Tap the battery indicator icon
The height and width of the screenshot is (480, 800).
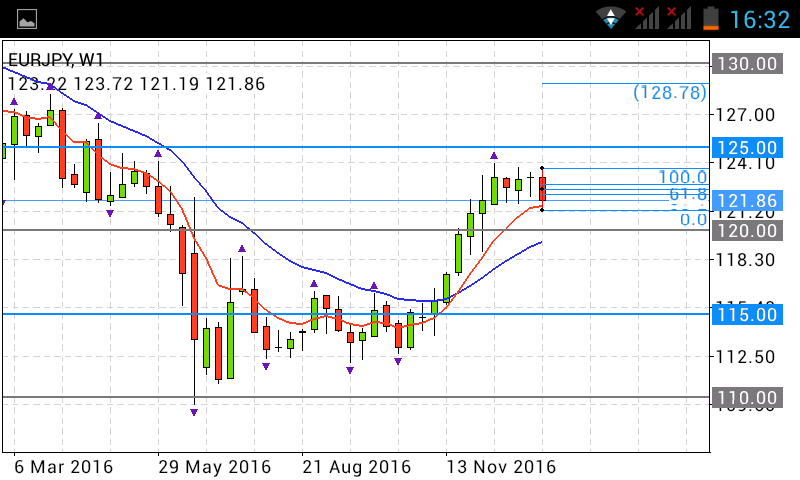tap(711, 18)
